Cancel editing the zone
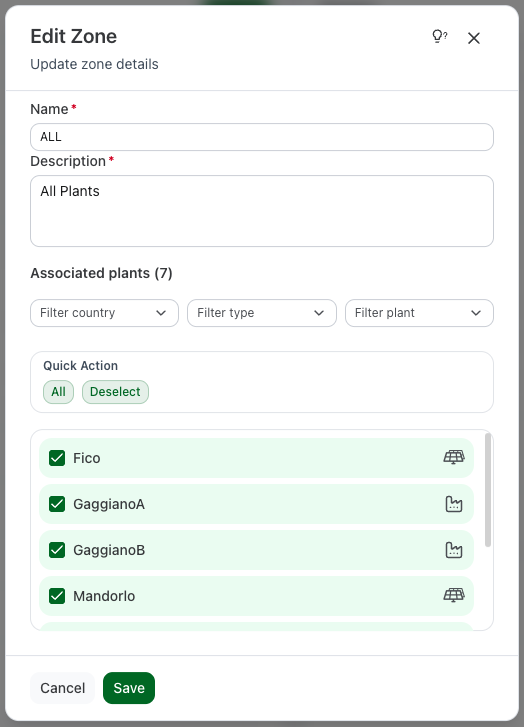 [63, 688]
